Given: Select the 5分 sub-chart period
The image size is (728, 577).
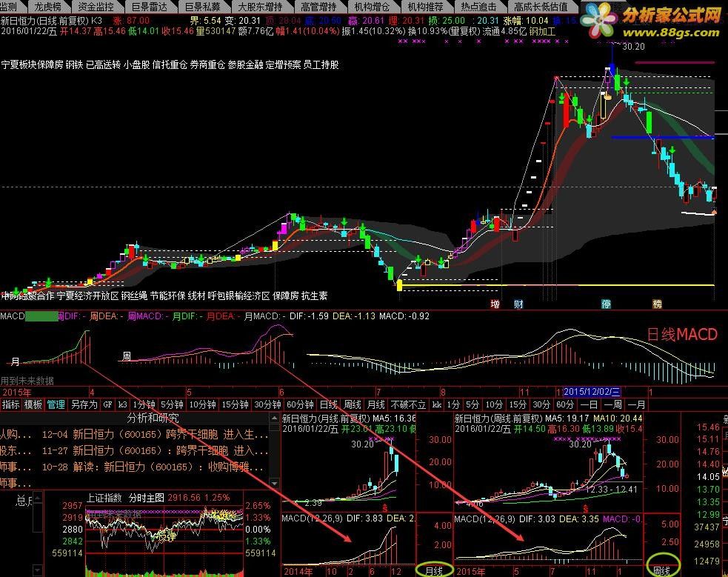Looking at the screenshot, I should [x=472, y=404].
